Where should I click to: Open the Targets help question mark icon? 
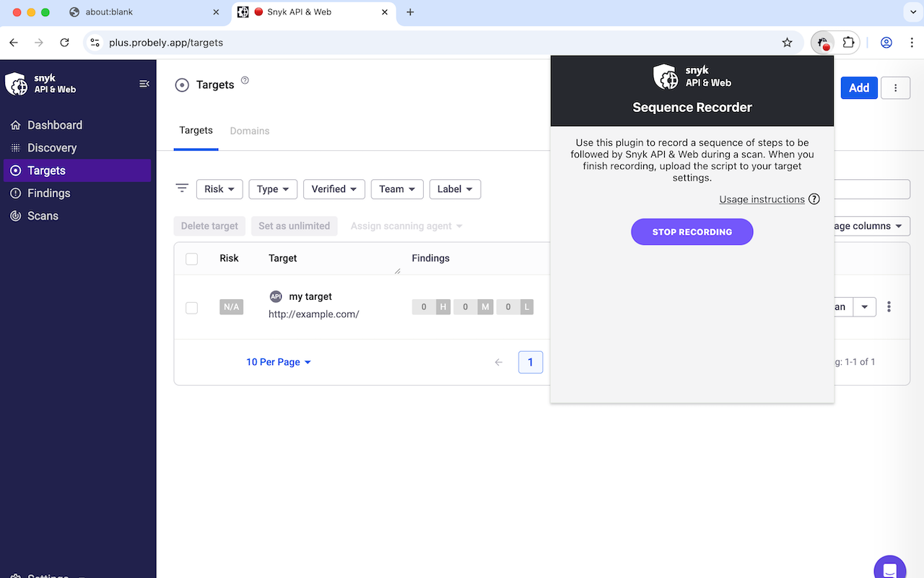pos(245,80)
